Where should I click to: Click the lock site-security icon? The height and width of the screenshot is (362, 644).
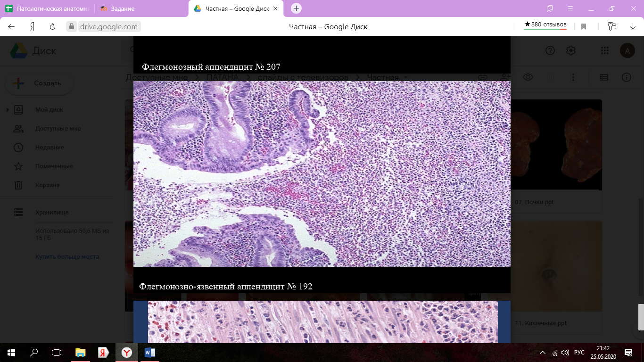click(x=72, y=27)
